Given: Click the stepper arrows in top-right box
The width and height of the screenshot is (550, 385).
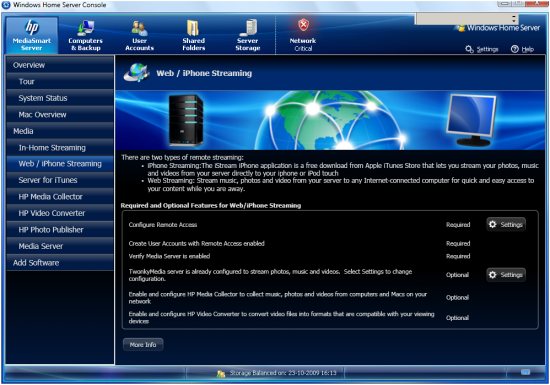Looking at the screenshot, I should click(514, 19).
